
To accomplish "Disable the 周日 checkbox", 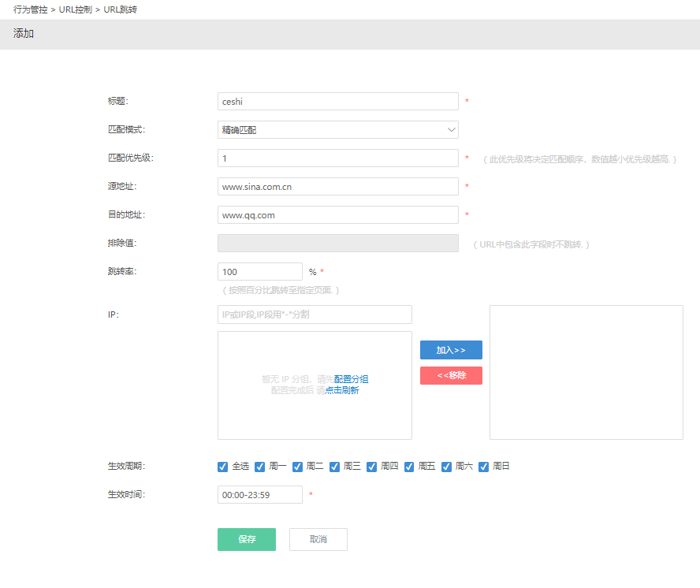I will click(484, 467).
